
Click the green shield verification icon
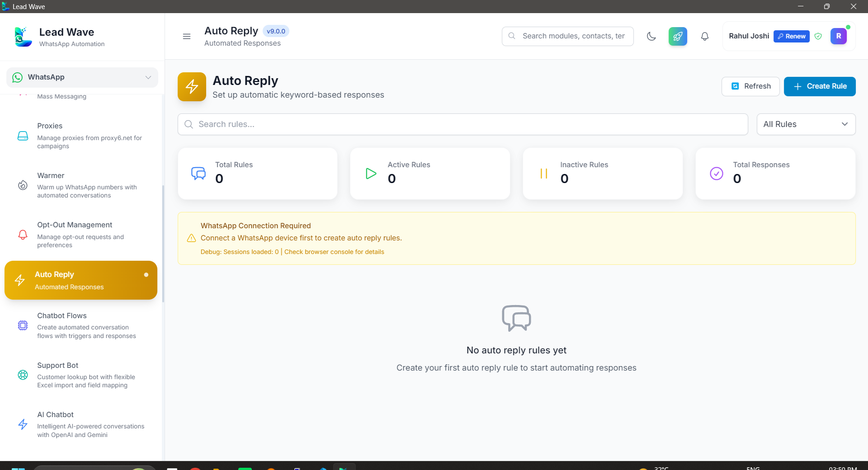[818, 36]
